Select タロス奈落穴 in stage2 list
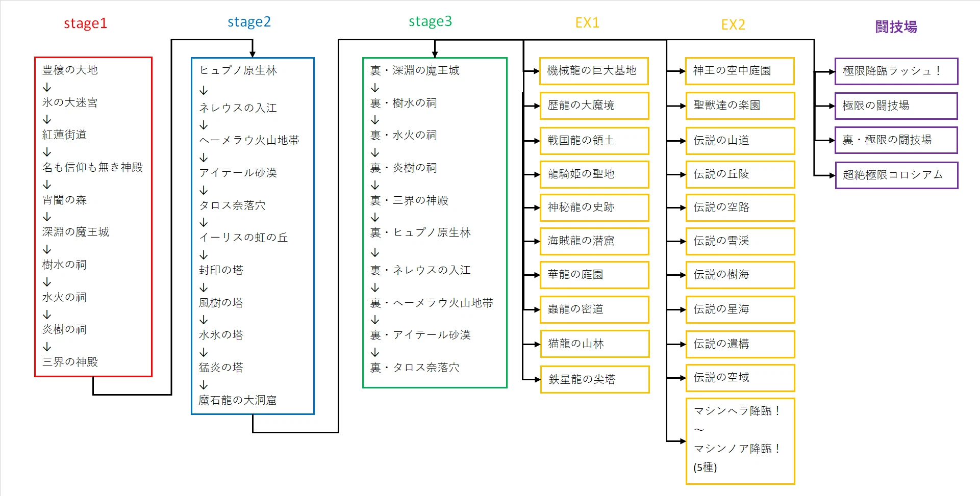This screenshot has height=496, width=980. [x=232, y=205]
